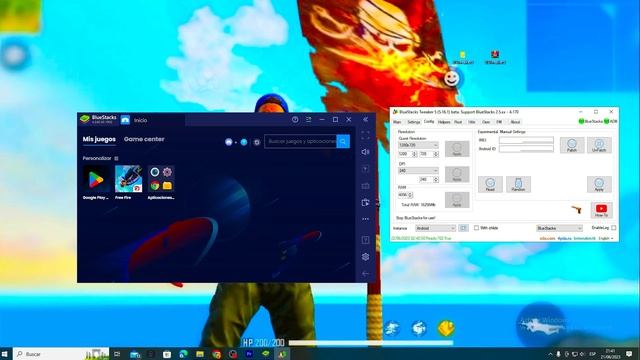The height and width of the screenshot is (360, 640).
Task: Switch to the Game center tab
Action: [144, 139]
